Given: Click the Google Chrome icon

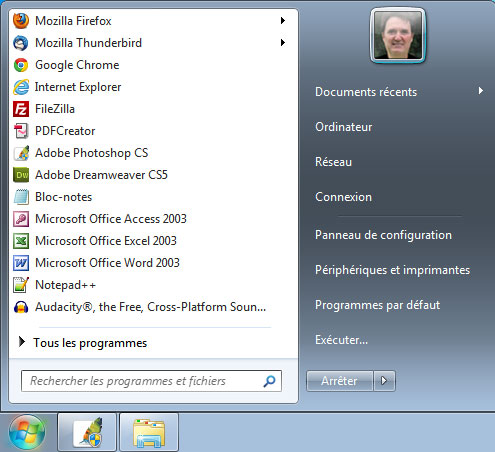Looking at the screenshot, I should click(21, 65).
